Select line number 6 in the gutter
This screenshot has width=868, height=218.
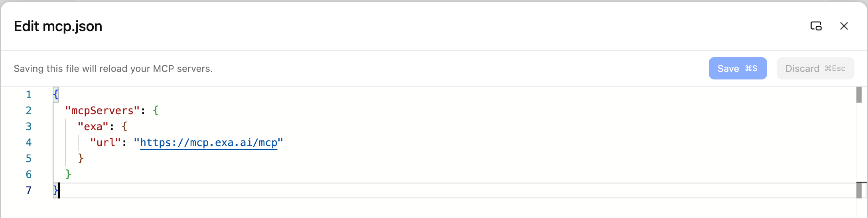pos(29,174)
